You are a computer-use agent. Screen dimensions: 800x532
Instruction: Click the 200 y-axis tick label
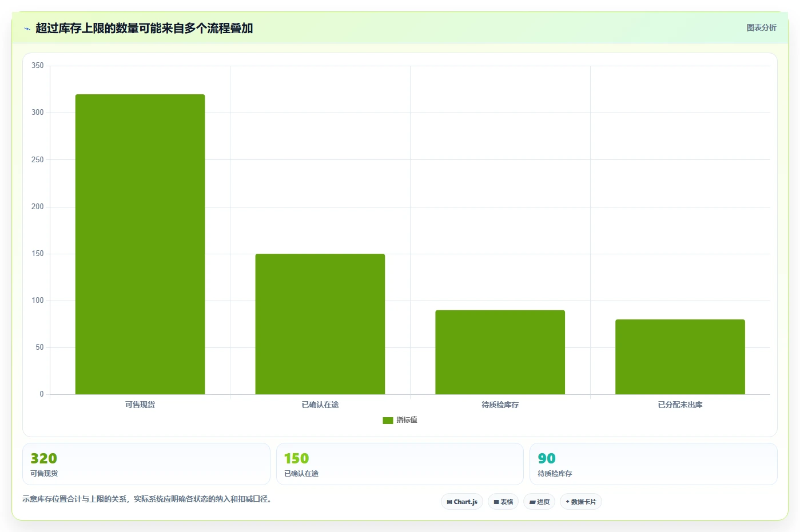point(38,206)
